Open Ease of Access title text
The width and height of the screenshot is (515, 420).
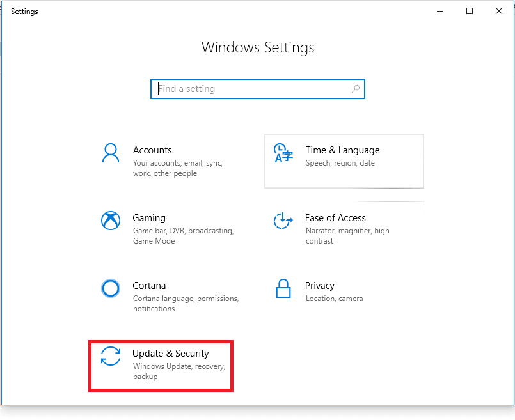[335, 218]
